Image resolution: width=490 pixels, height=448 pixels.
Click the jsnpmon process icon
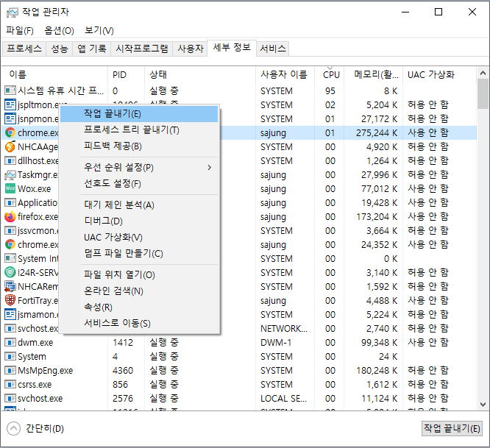coord(10,118)
